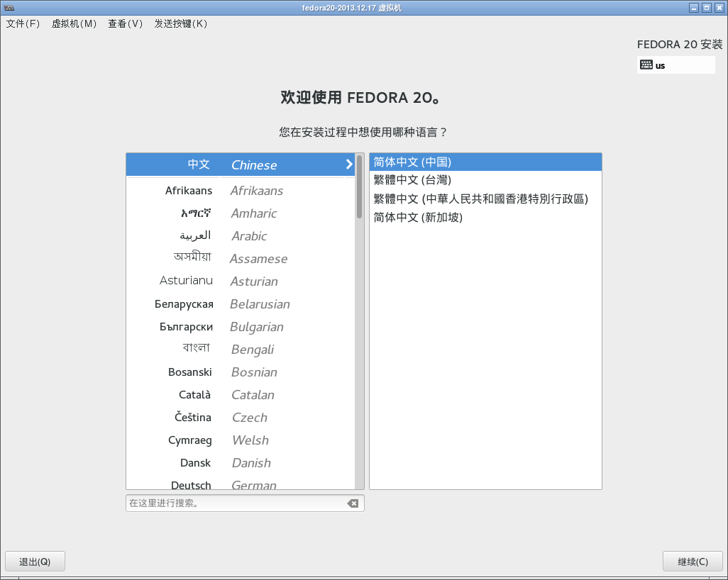Select Afrikaans in the language list
The image size is (728, 580).
pyautogui.click(x=241, y=190)
